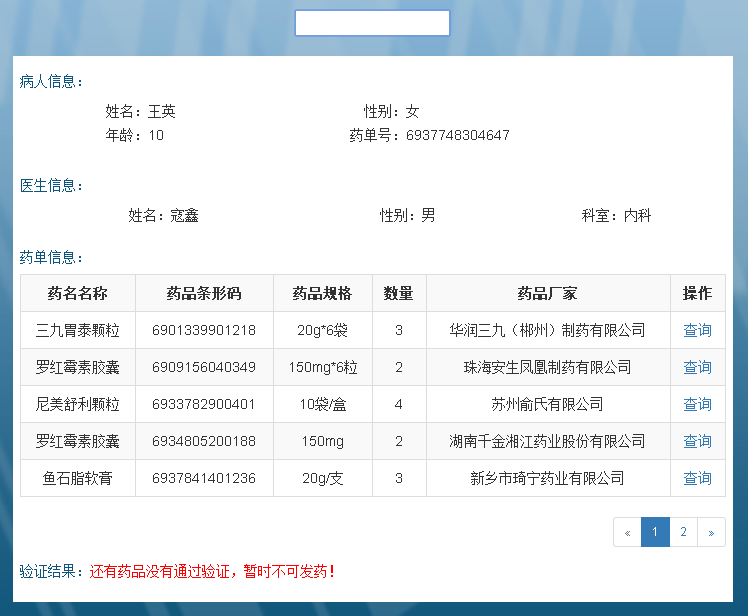Viewport: 748px width, 616px height.
Task: Click doctor name 寇鑫
Action: (x=184, y=216)
